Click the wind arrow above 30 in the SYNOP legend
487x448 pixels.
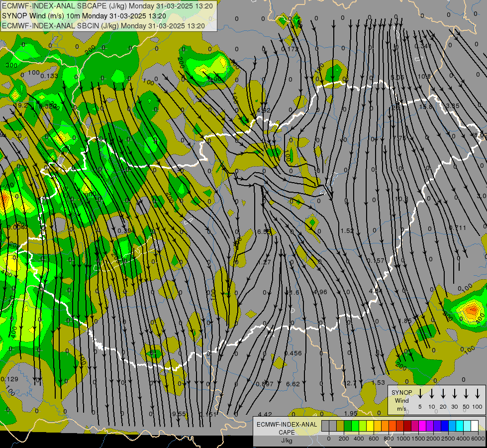(454, 393)
